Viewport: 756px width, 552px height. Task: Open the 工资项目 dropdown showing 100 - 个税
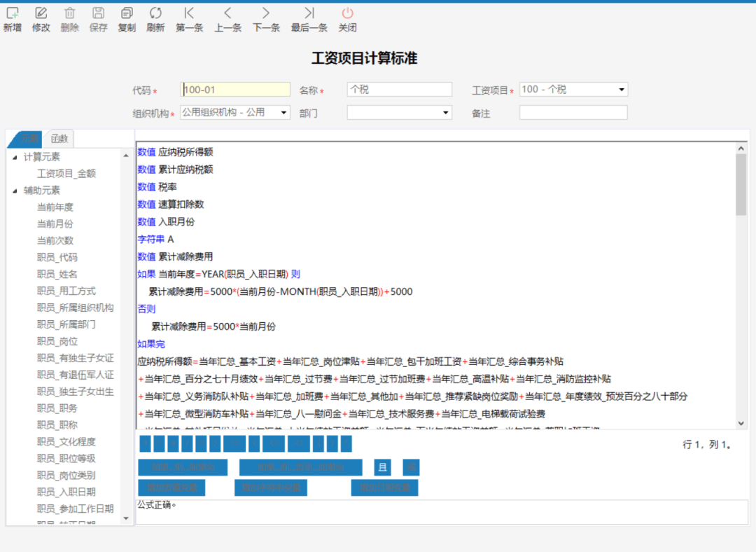(622, 89)
